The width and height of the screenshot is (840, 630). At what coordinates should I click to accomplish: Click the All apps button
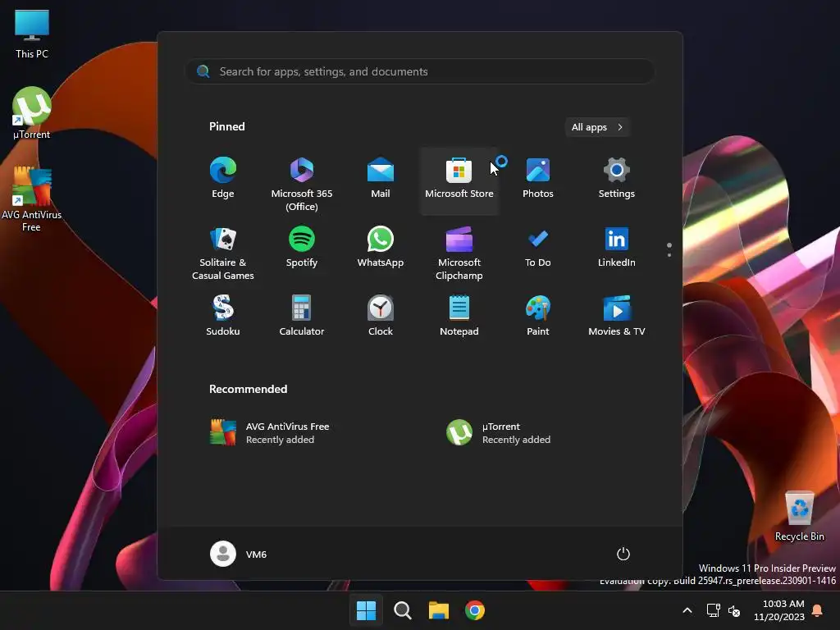click(x=597, y=127)
